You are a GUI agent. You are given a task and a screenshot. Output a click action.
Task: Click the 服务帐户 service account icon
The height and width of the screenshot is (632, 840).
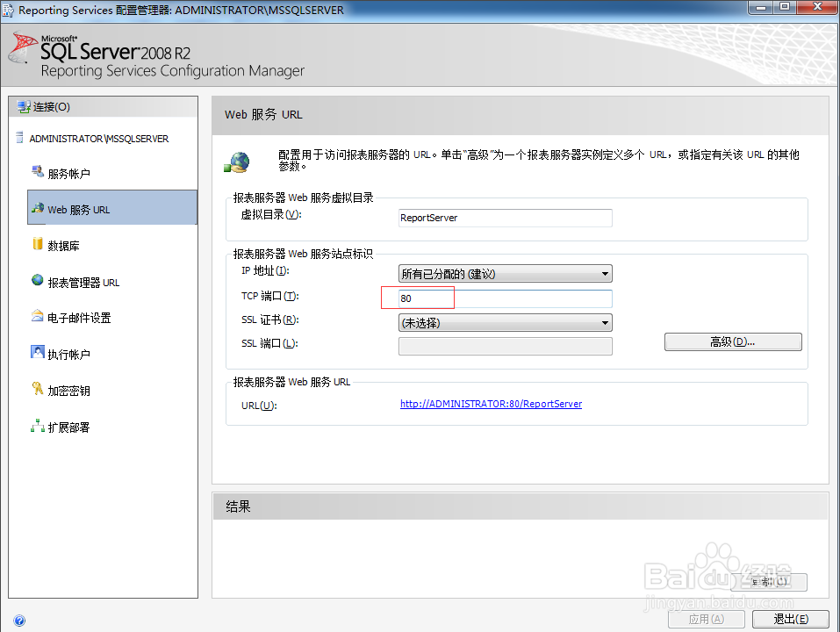38,171
